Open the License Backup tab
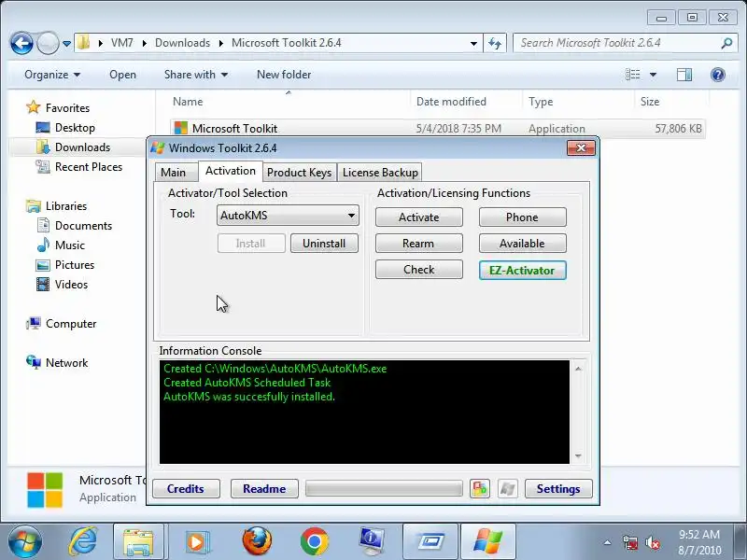Image resolution: width=747 pixels, height=560 pixels. tap(380, 173)
